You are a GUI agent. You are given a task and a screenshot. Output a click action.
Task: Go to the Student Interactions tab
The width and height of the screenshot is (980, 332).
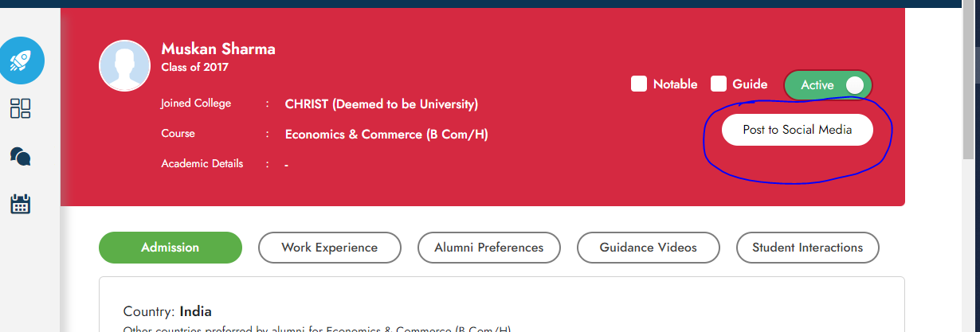pos(808,248)
